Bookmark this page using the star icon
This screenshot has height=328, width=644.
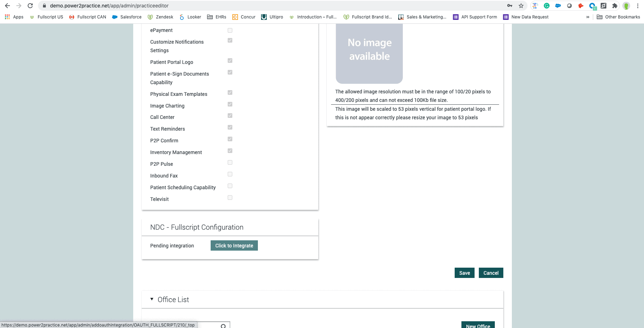pyautogui.click(x=521, y=6)
